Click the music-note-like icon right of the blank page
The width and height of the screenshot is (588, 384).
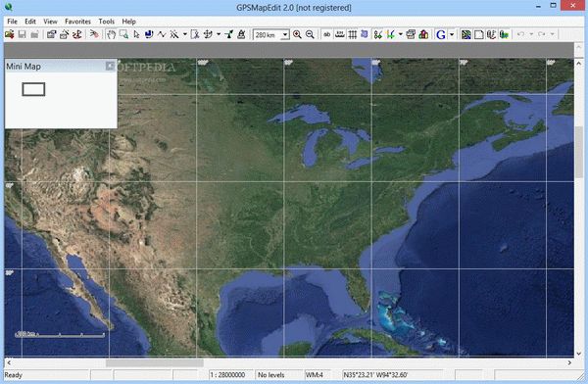(x=492, y=35)
